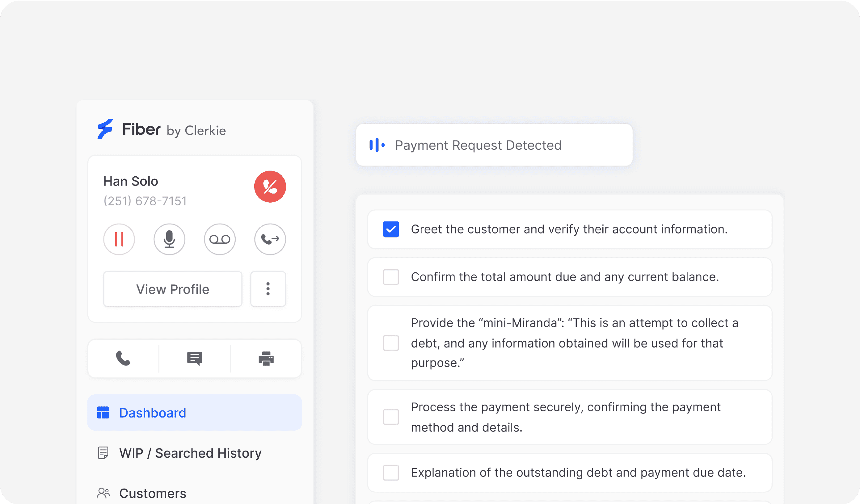Check Confirm the total amount due
860x504 pixels.
click(x=391, y=277)
